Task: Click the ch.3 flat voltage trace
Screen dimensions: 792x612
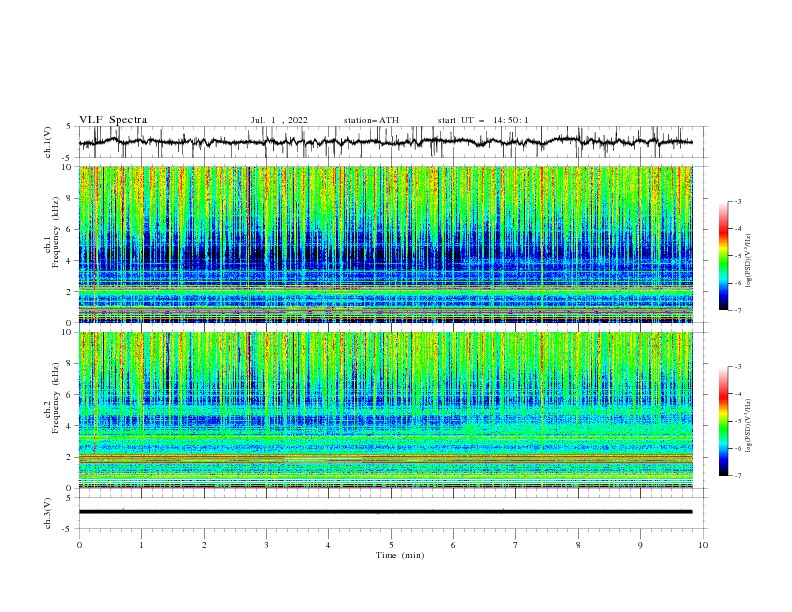Action: (x=385, y=512)
